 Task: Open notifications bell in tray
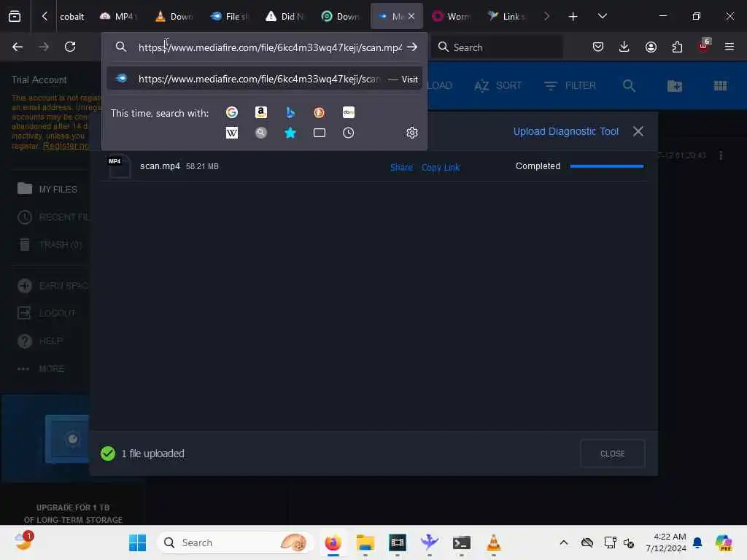pos(697,542)
